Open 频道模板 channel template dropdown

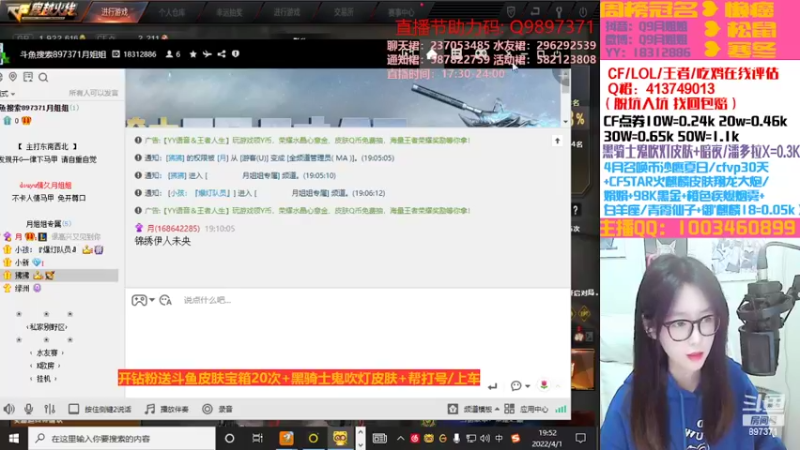[481, 409]
